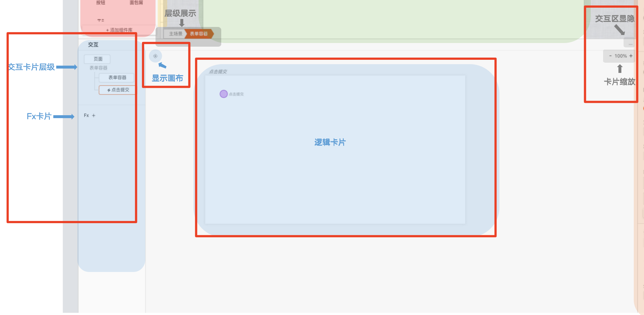Select the boxed 表单容器 tree node

117,78
